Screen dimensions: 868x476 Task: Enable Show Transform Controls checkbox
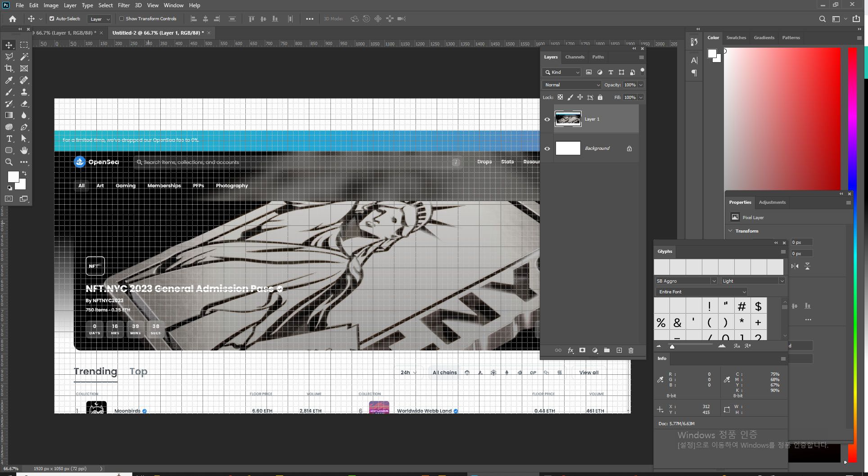pos(122,19)
